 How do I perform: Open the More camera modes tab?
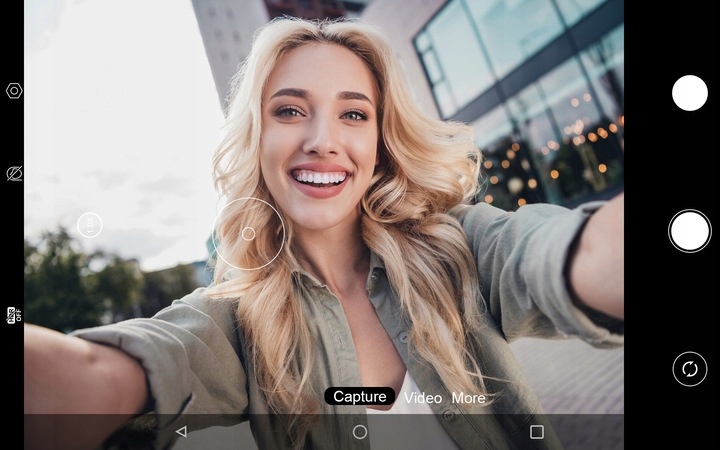tap(468, 398)
